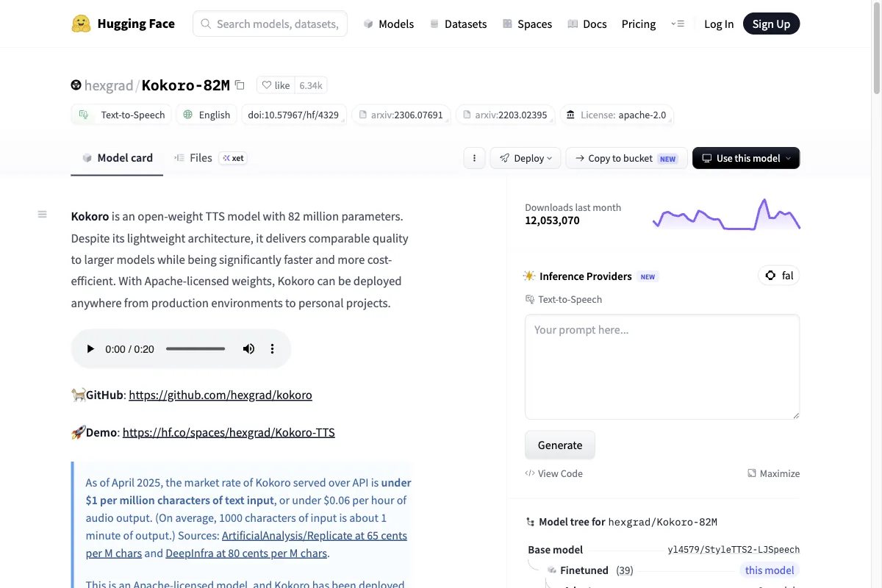Open the arxiv:2306.07691 paper tag
Screen dimensions: 882x588
(x=401, y=115)
